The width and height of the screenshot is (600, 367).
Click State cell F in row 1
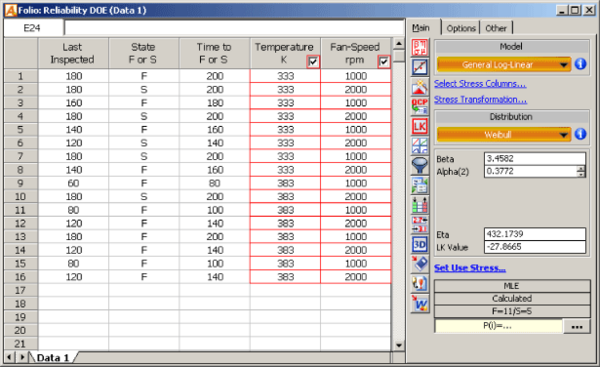[144, 76]
